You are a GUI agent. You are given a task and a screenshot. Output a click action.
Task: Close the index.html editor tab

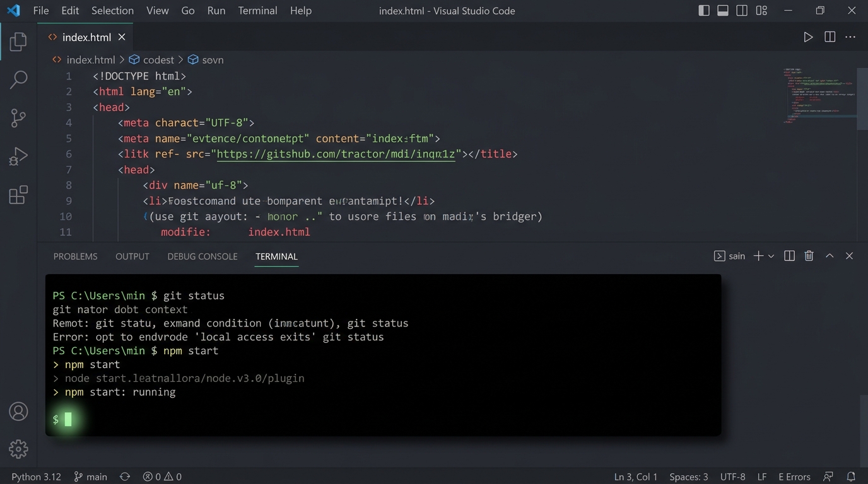click(122, 37)
